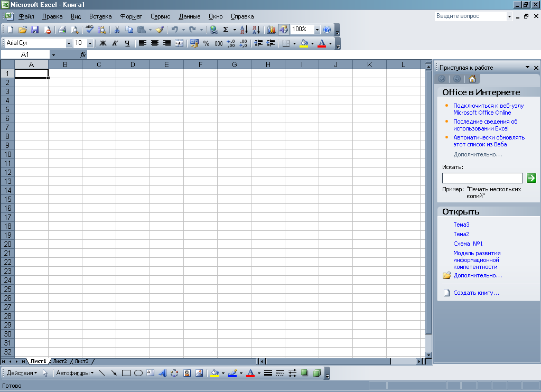541x392 pixels.
Task: Toggle Select Objects arrow pointer
Action: pos(45,373)
